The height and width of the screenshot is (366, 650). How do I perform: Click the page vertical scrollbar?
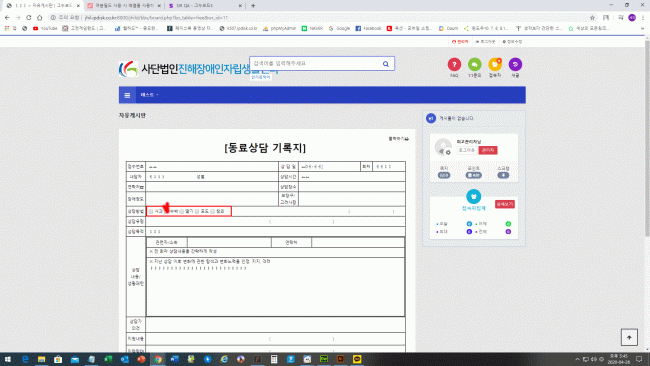(647, 137)
